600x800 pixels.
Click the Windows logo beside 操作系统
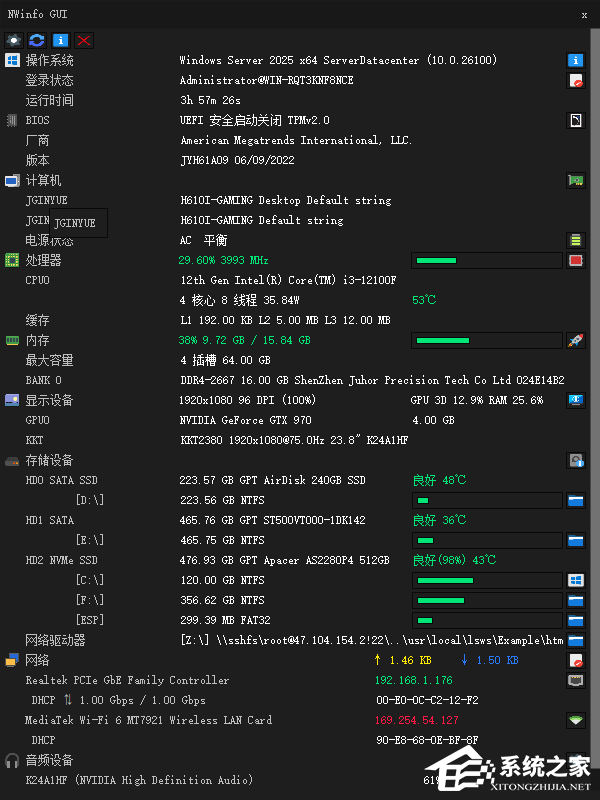[x=12, y=60]
